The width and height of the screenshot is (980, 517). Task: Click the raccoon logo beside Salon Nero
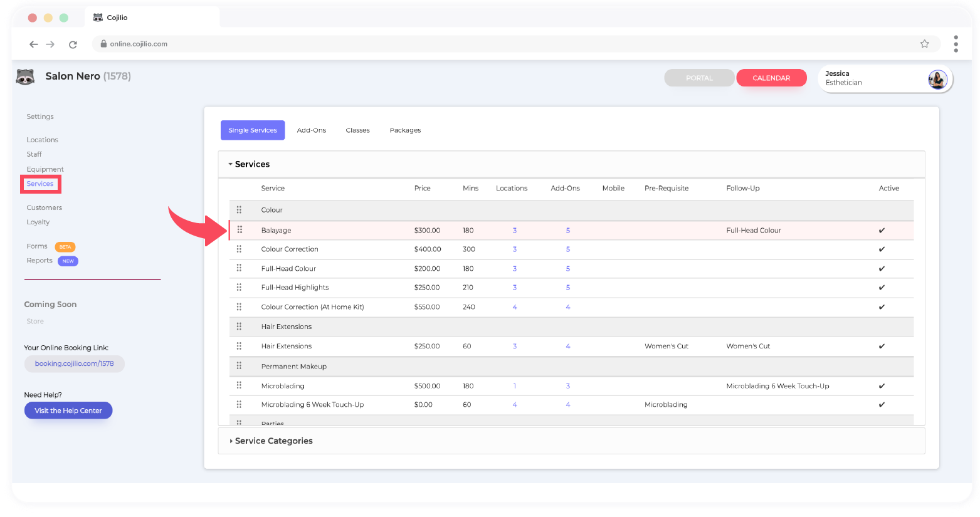(25, 76)
